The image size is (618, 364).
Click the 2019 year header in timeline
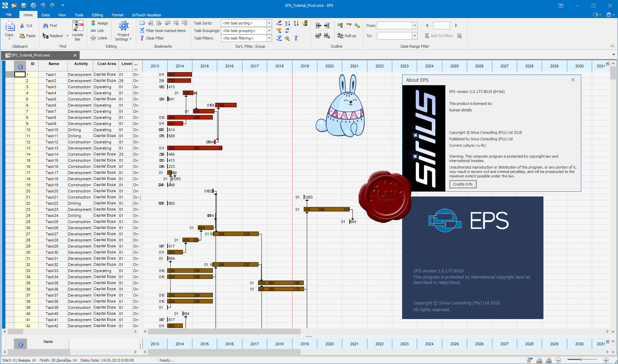[x=305, y=66]
